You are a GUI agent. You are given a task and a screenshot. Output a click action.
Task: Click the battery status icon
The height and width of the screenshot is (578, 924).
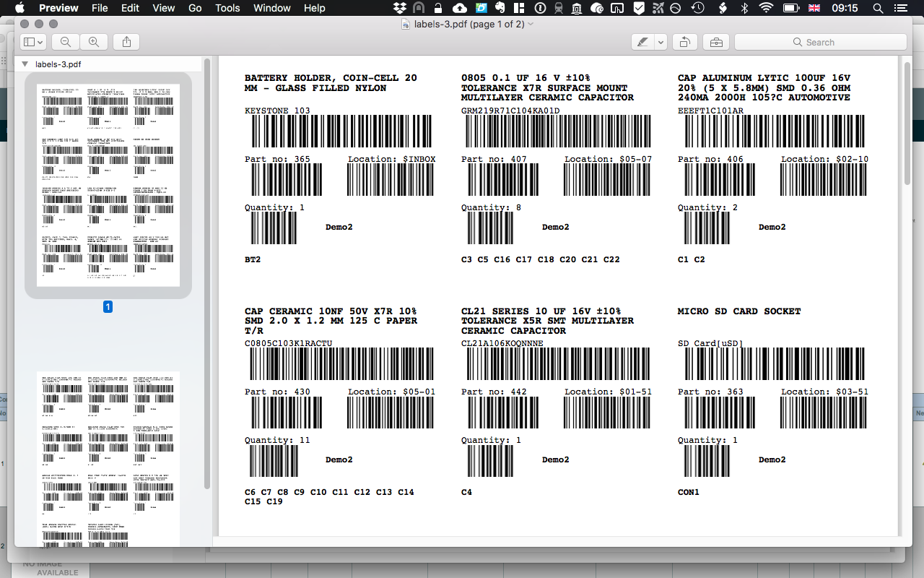[791, 8]
